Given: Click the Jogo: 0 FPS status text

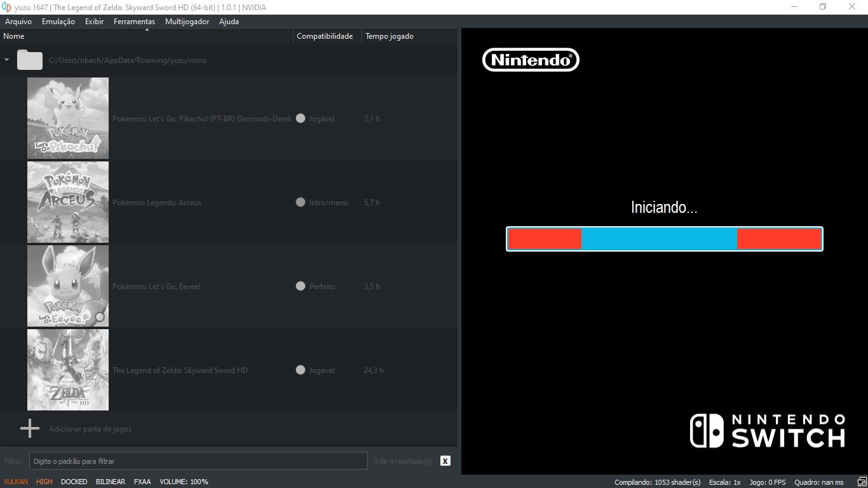Looking at the screenshot, I should click(x=768, y=482).
